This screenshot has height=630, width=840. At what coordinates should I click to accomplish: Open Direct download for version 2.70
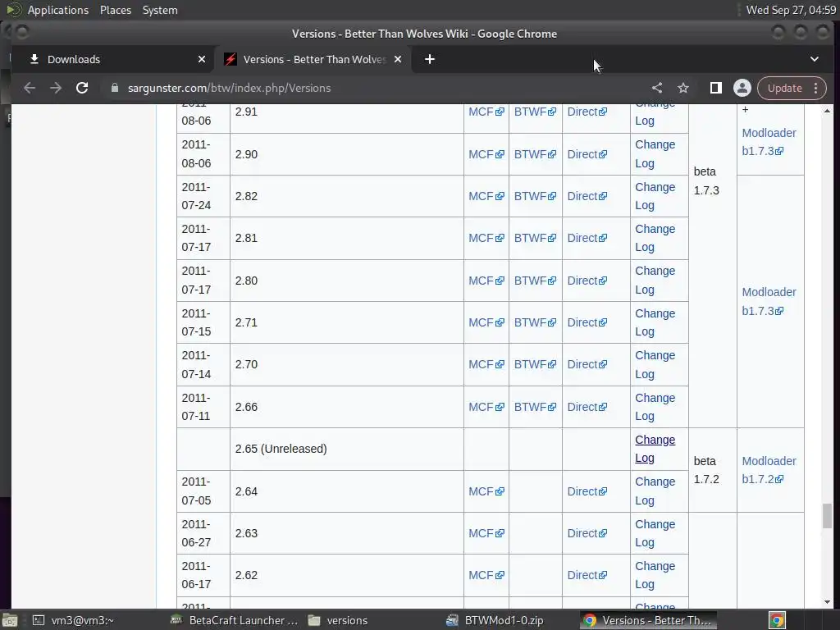point(587,364)
